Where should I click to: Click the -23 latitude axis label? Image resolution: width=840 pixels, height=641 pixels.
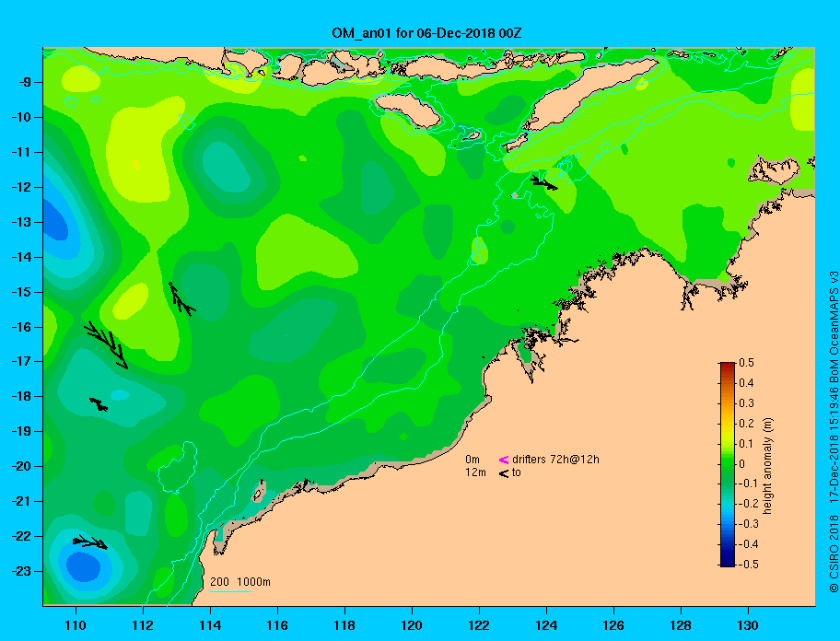[x=20, y=571]
